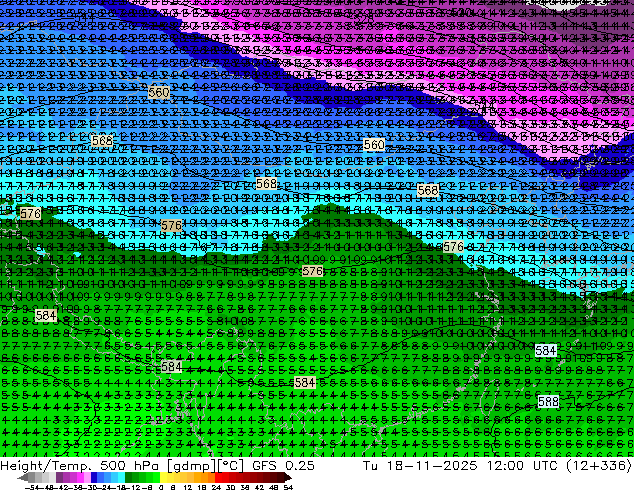
Task: Click the leftmost 560 contour label
Action: [x=159, y=92]
